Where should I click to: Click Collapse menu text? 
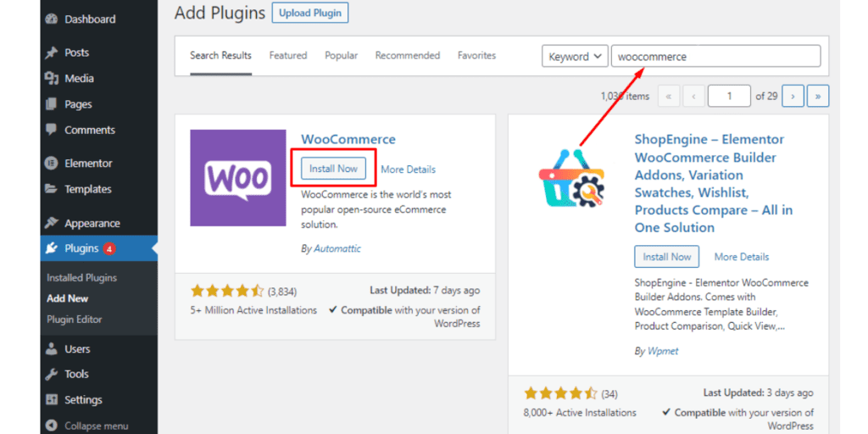(97, 426)
